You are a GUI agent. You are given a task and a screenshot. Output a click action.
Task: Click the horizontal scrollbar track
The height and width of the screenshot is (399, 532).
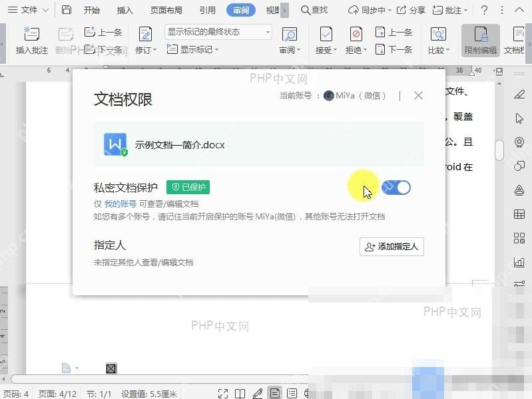(x=159, y=379)
